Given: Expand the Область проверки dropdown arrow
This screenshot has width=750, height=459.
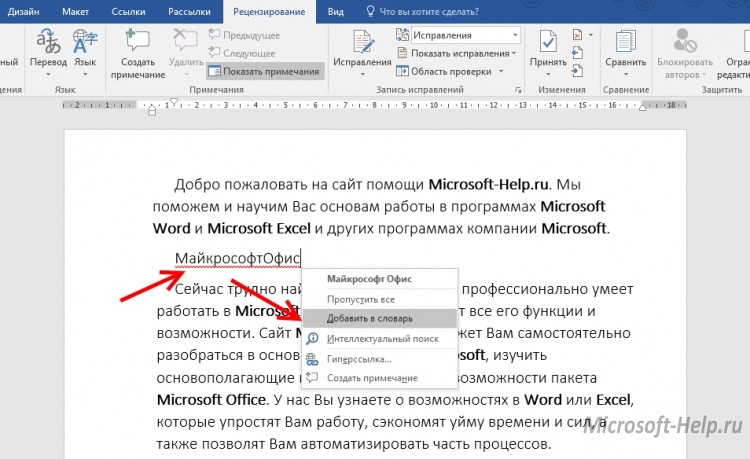Looking at the screenshot, I should [x=501, y=71].
